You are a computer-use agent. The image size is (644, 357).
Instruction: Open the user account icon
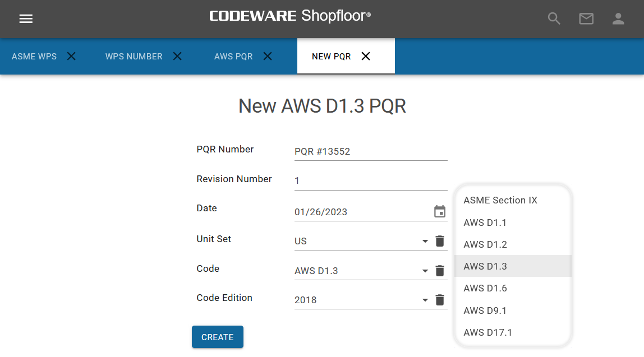618,18
